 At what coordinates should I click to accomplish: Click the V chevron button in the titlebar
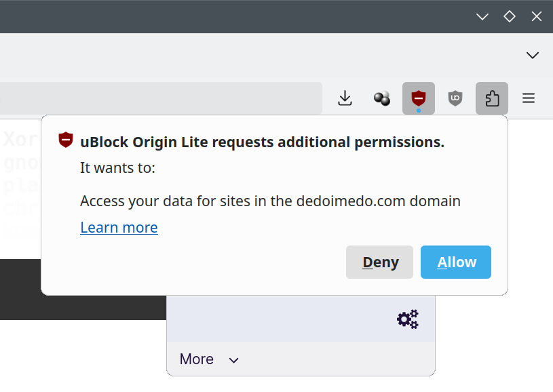482,16
